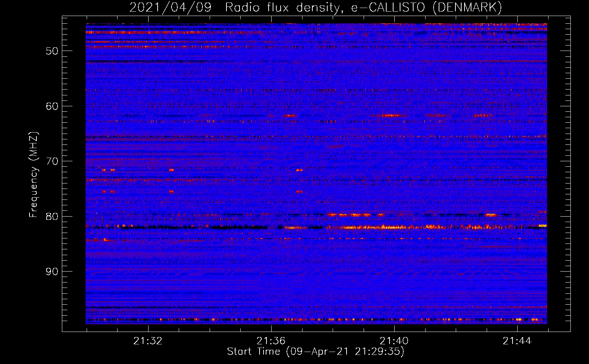Click the 21:44 time tick label
The height and width of the screenshot is (364, 589).
[x=517, y=341]
